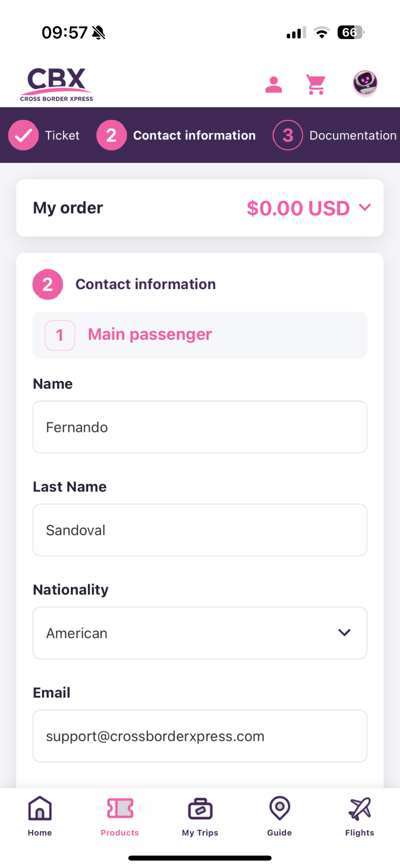
Task: Go back to the Ticket step
Action: (62, 135)
